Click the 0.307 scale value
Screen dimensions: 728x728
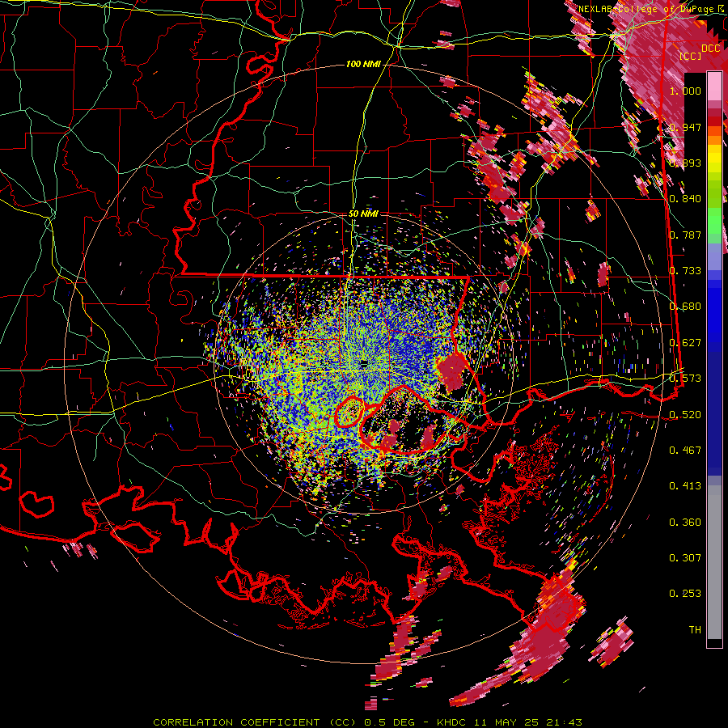[x=685, y=557]
